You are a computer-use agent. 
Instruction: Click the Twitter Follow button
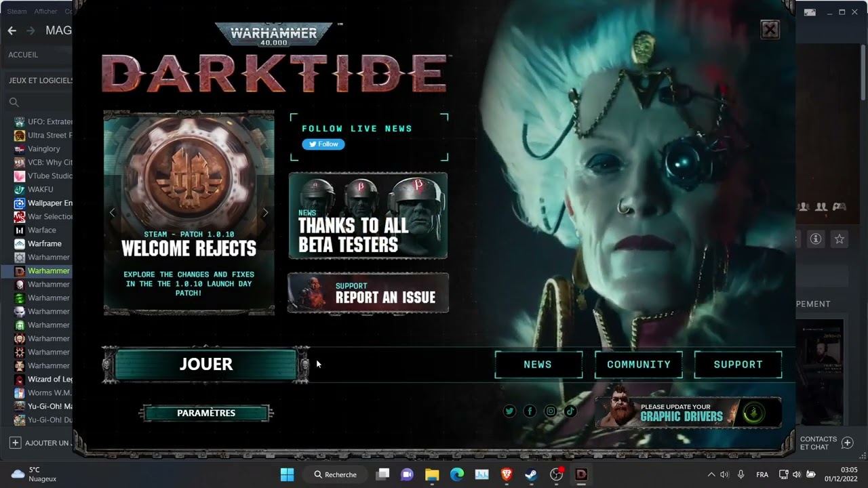click(x=323, y=144)
